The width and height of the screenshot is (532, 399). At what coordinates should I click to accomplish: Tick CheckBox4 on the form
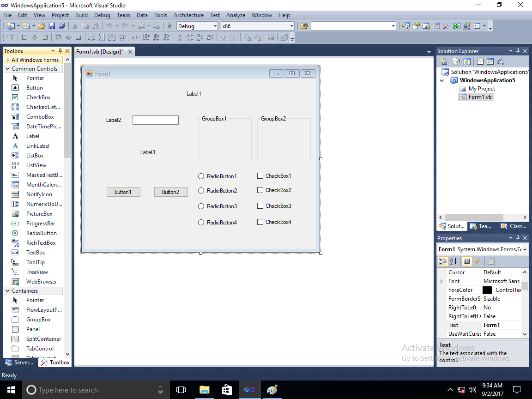point(260,222)
